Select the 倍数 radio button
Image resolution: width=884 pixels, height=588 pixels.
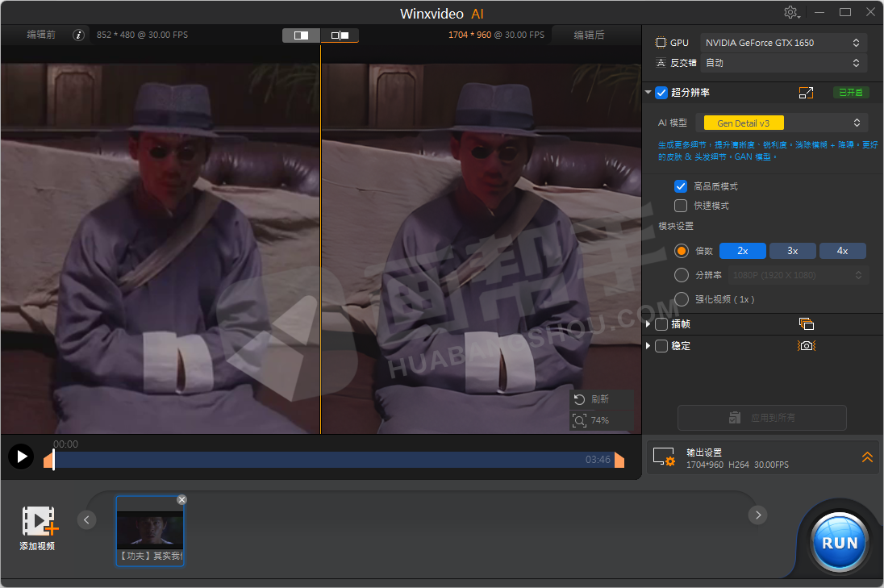point(681,251)
